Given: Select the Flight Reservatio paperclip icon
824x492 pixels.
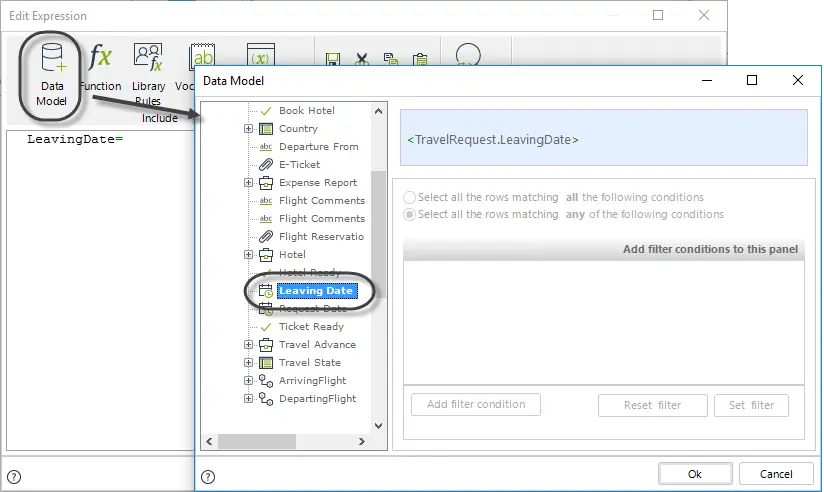Looking at the screenshot, I should [x=266, y=237].
